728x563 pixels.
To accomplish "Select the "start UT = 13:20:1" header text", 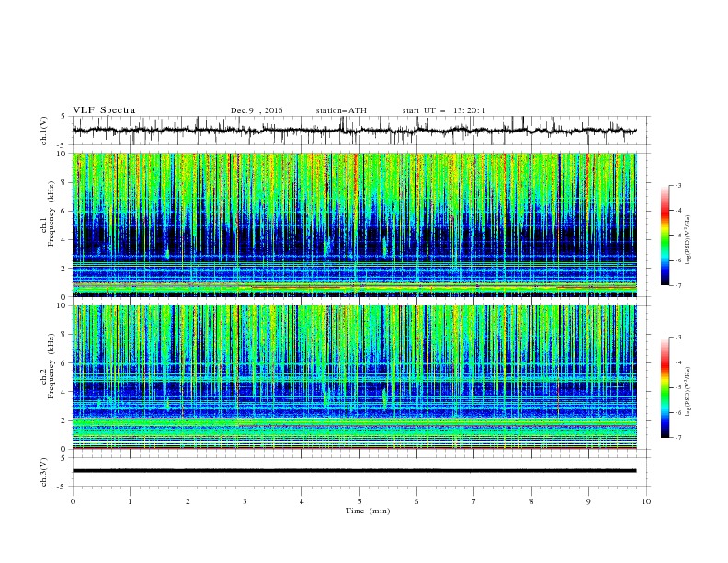I will [444, 110].
